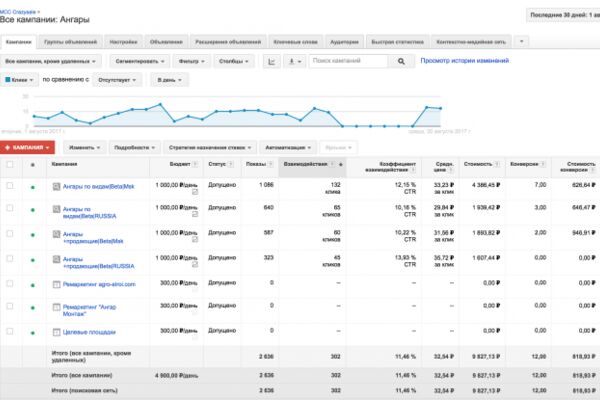
Task: Open campaign link Ангары по видам|Beta|Msk
Action: (x=99, y=187)
